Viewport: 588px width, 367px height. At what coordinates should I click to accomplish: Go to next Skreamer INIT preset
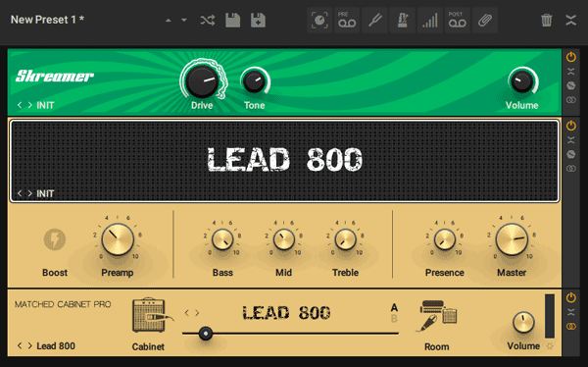[29, 105]
